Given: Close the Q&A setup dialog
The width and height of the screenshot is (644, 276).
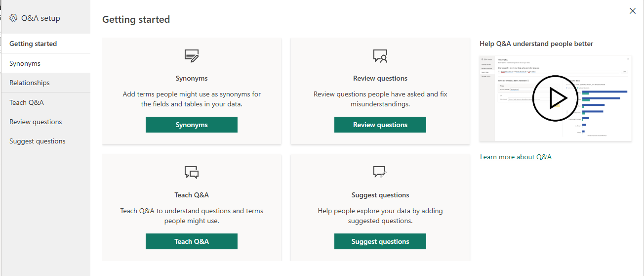Looking at the screenshot, I should pyautogui.click(x=633, y=11).
